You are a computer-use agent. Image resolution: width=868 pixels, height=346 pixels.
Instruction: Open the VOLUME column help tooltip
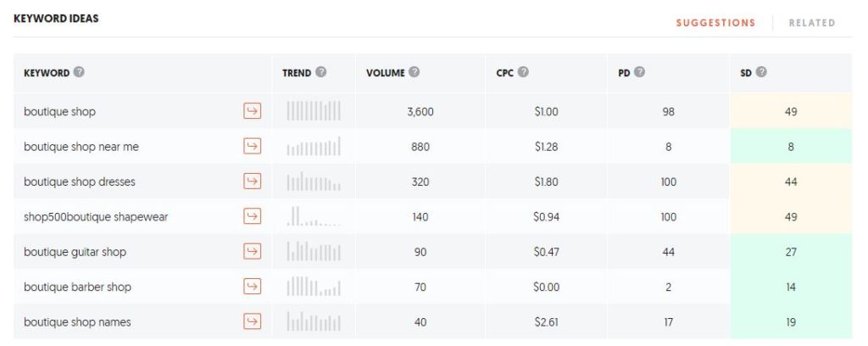414,72
